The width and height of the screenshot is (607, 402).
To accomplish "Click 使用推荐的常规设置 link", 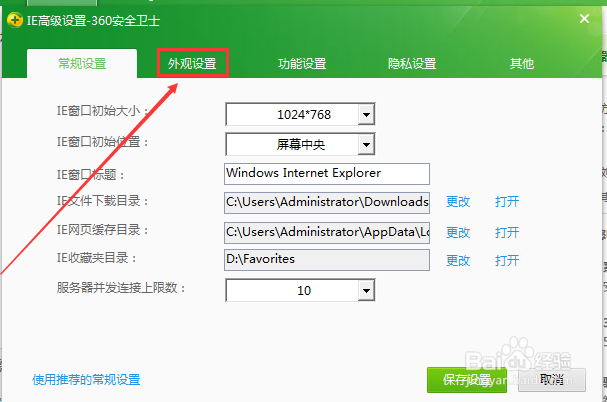I will coord(86,380).
